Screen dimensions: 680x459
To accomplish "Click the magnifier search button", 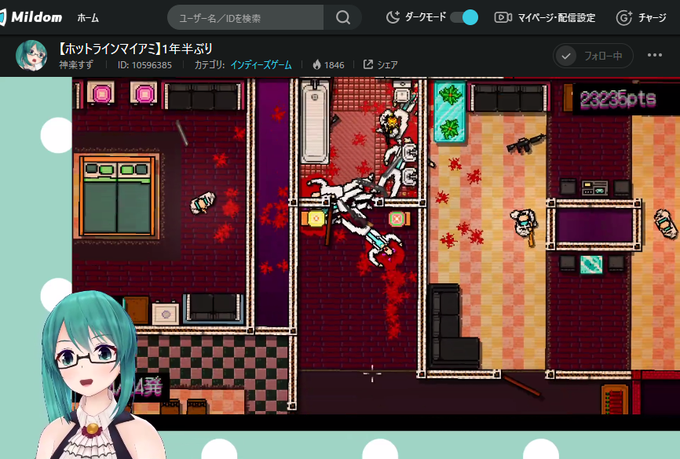I will [343, 18].
